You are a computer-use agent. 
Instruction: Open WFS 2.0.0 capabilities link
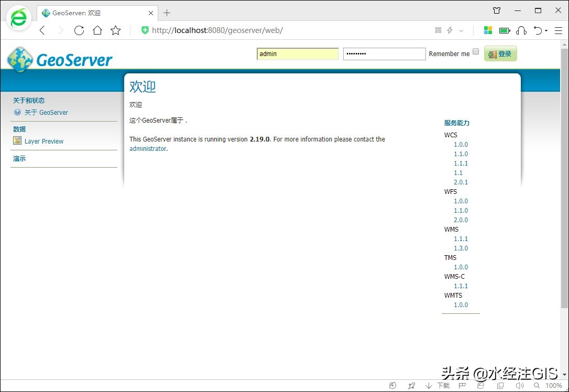(x=461, y=220)
